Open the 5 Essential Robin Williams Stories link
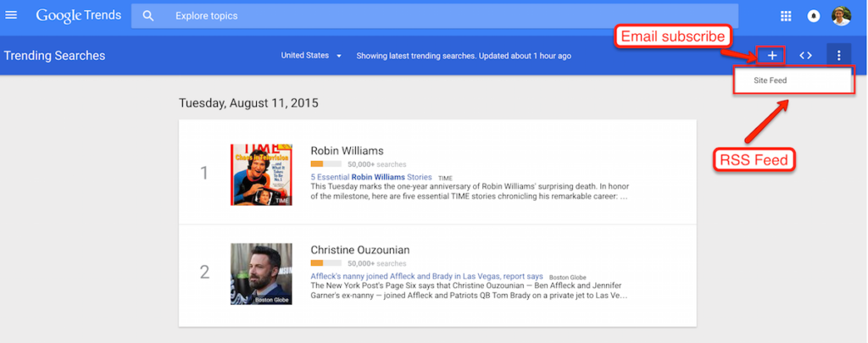This screenshot has width=868, height=343. click(x=371, y=178)
